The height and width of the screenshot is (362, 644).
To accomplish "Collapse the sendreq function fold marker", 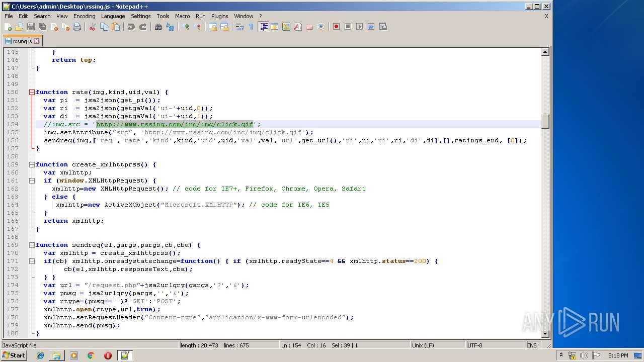I will (32, 245).
